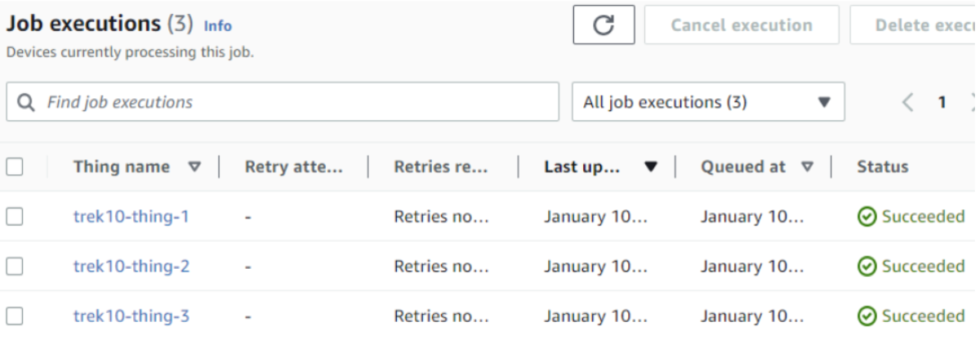Click the refresh job executions icon

[604, 25]
